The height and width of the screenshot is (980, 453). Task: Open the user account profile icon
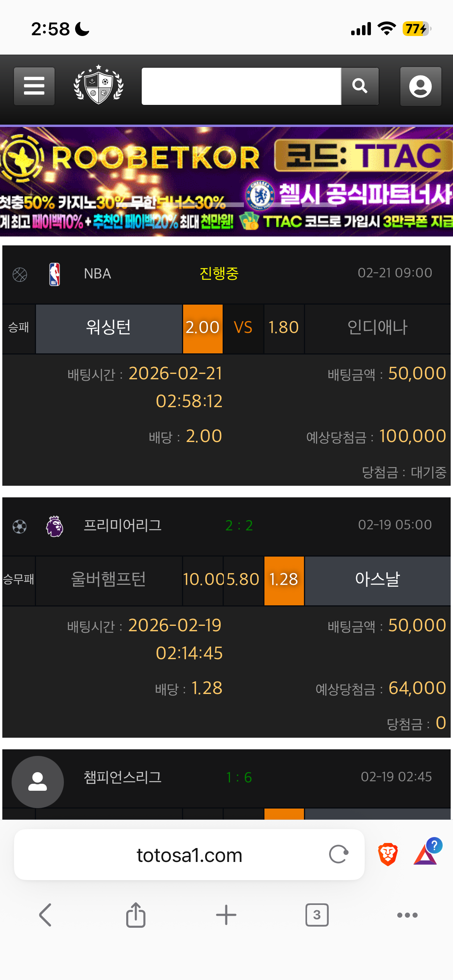(x=420, y=86)
